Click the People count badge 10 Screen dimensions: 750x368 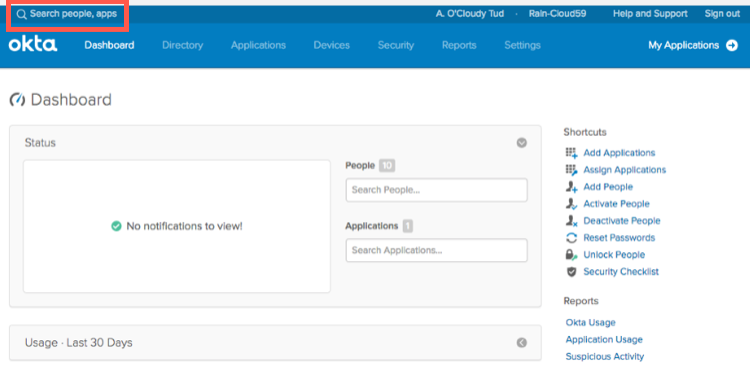point(387,166)
